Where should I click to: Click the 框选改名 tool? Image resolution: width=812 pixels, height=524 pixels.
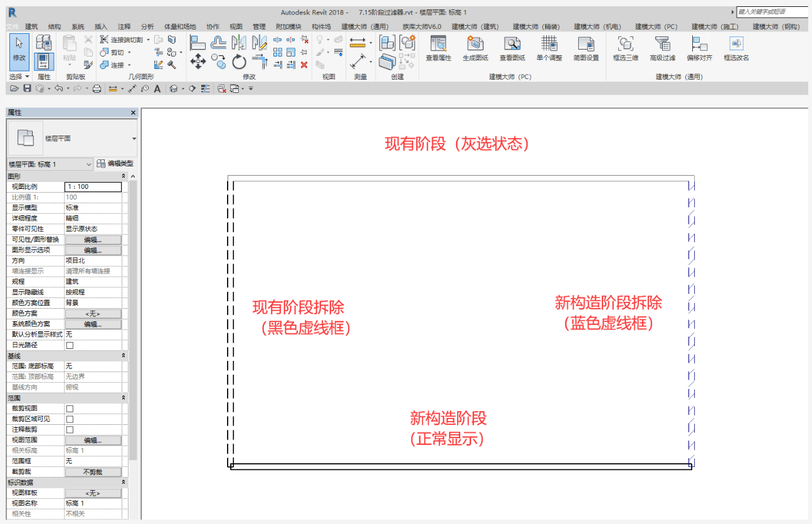[736, 48]
